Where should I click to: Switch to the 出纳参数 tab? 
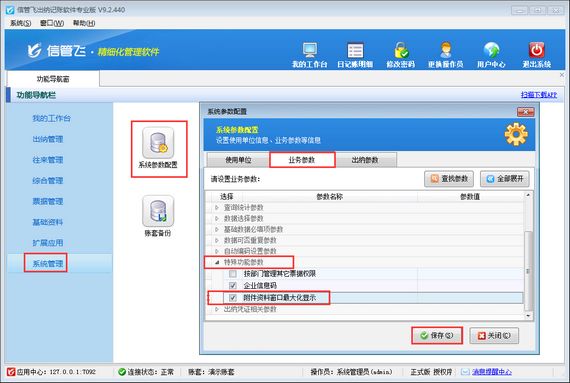pyautogui.click(x=365, y=160)
